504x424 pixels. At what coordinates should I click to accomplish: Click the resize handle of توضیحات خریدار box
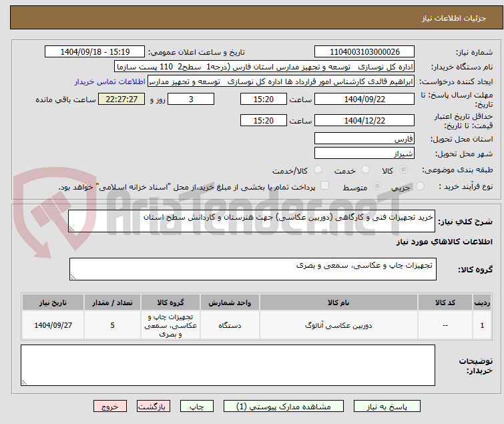tap(24, 383)
